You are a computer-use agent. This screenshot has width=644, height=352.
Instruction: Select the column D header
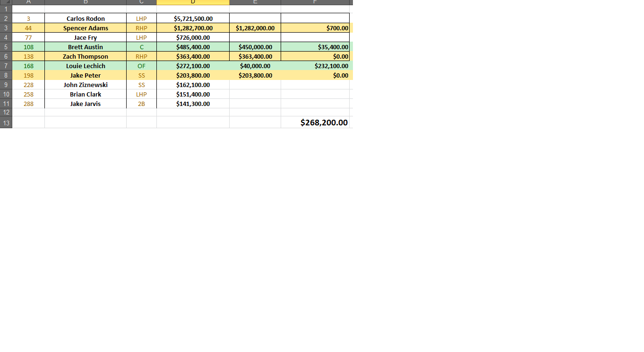(193, 2)
